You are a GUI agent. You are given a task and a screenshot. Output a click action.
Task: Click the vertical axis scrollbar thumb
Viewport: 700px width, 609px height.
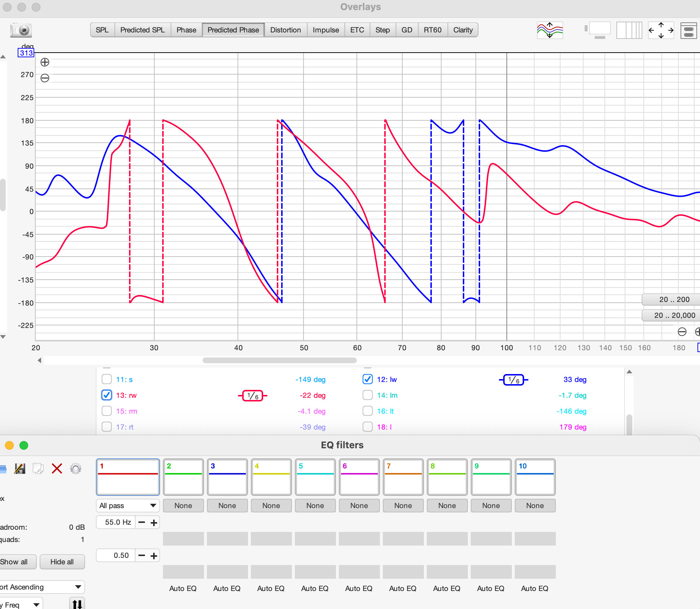3,195
